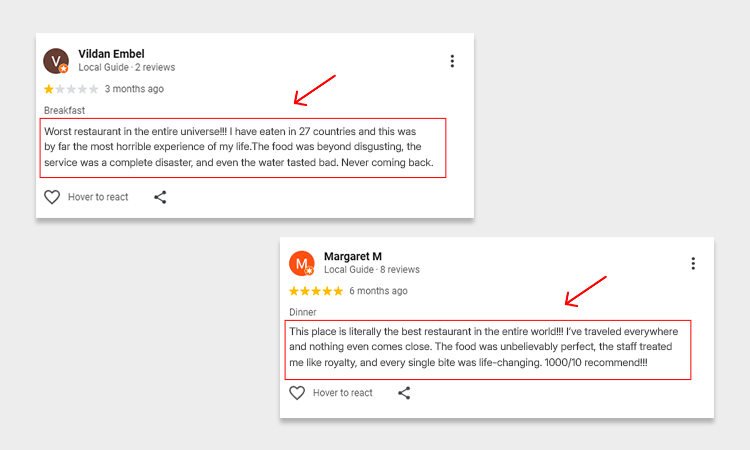Share Vildan Embel's one-star review
The width and height of the screenshot is (750, 450).
tap(160, 197)
